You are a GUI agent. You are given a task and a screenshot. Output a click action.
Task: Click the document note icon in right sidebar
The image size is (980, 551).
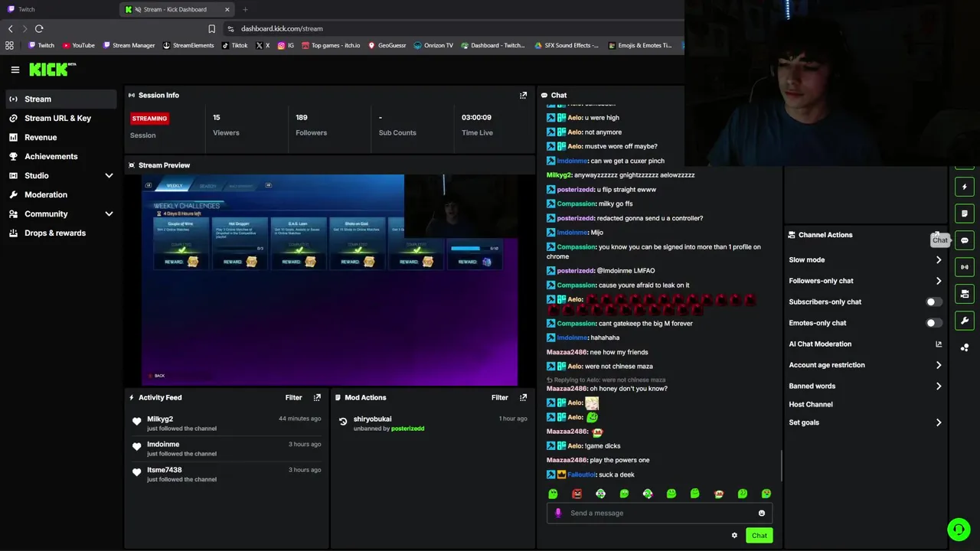point(965,214)
